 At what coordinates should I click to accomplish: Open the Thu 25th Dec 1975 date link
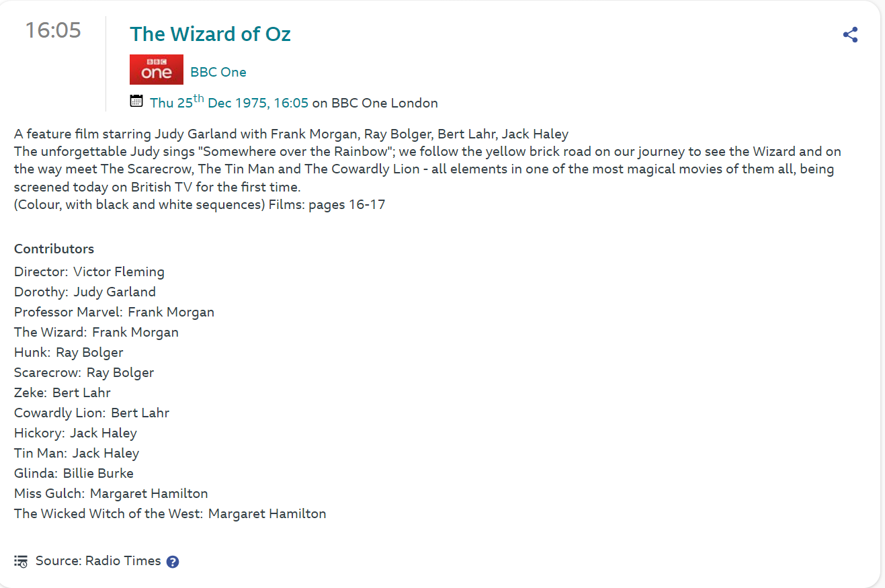point(228,103)
